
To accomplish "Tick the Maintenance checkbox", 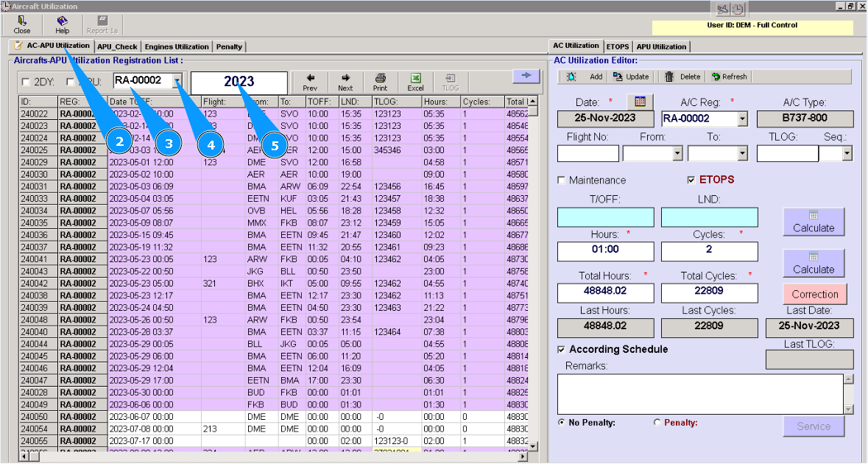I will pos(562,180).
